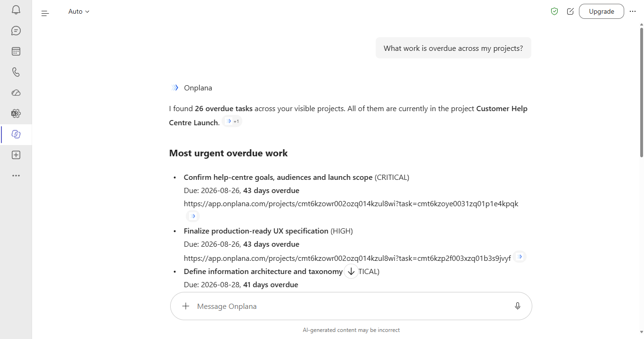Screen dimensions: 644x339
Task: Show more sidebar apps via ellipsis
Action: (16, 176)
